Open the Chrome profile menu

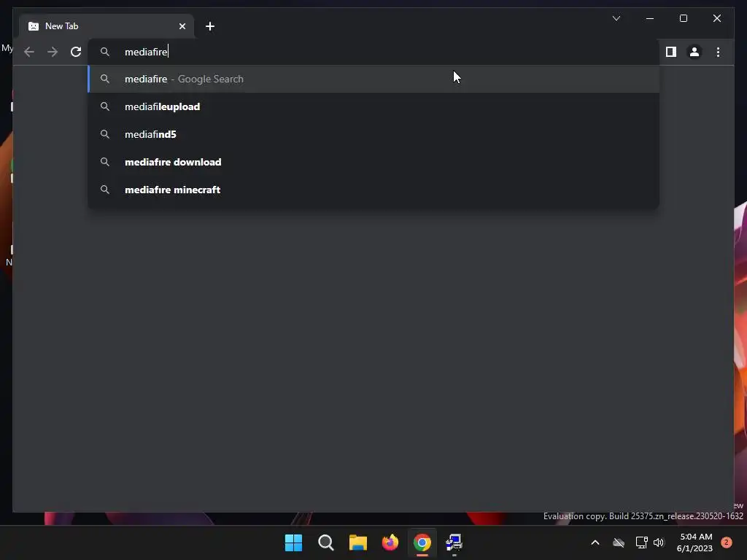pos(694,52)
